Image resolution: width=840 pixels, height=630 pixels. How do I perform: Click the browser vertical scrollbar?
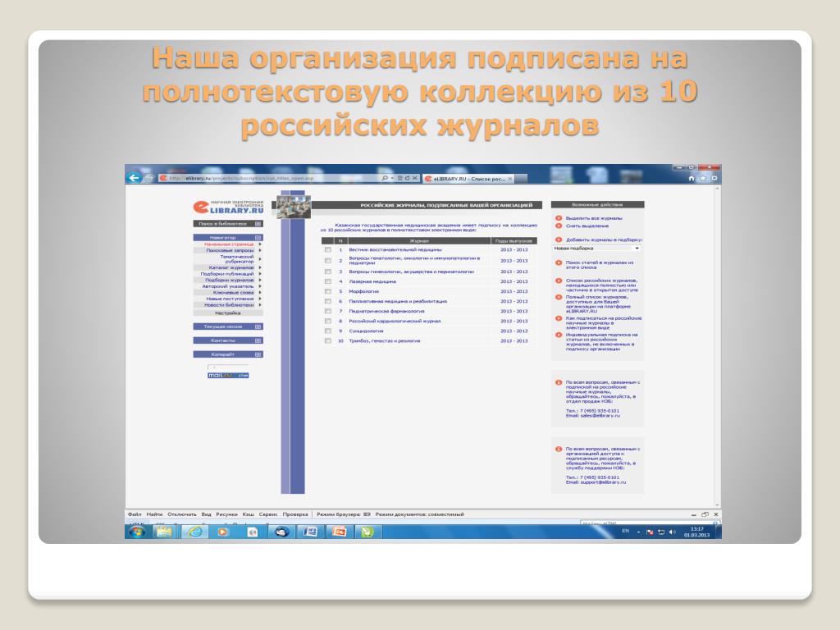(717, 346)
